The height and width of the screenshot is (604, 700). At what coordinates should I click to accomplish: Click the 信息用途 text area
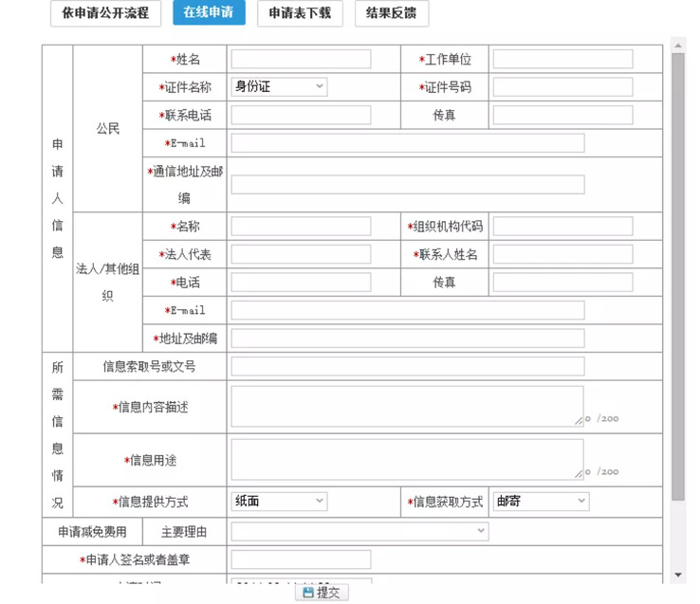click(407, 460)
